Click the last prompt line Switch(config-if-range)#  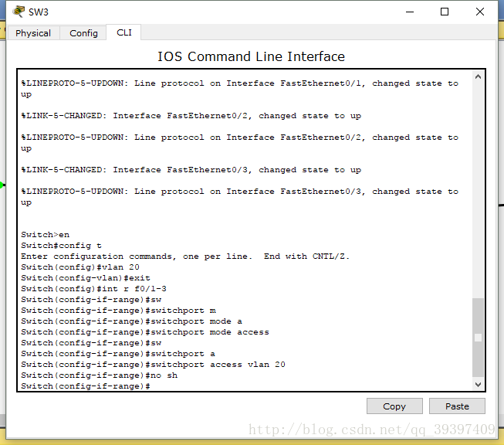coord(86,386)
